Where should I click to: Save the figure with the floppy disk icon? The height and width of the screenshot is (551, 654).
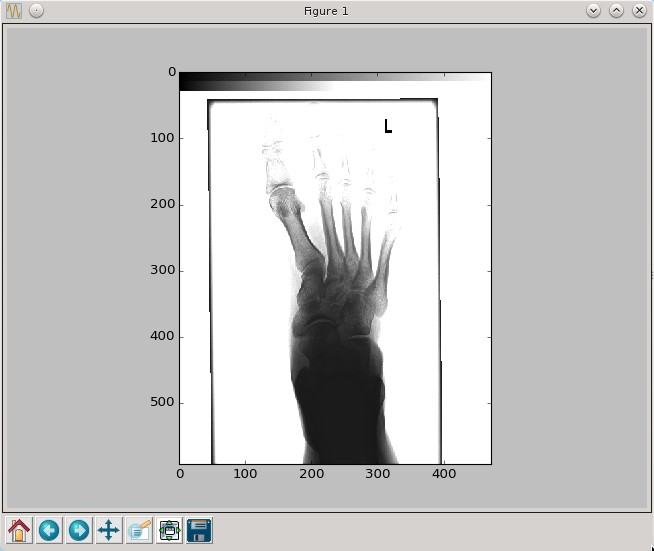199,530
